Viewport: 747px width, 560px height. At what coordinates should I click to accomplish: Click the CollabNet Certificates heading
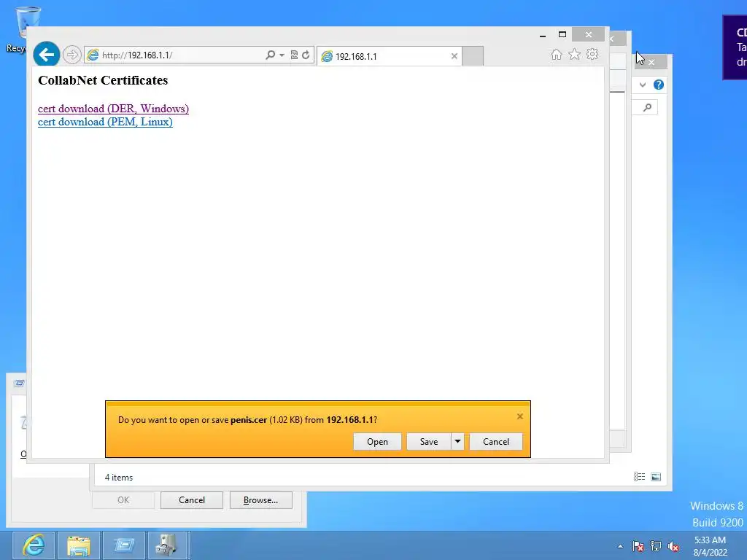coord(103,80)
